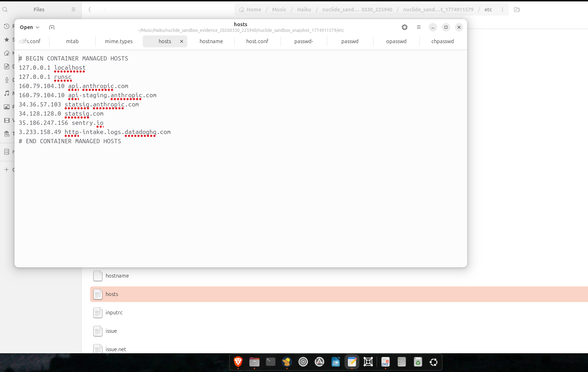
Task: Open the Files sidebar menu button
Action: [x=73, y=10]
